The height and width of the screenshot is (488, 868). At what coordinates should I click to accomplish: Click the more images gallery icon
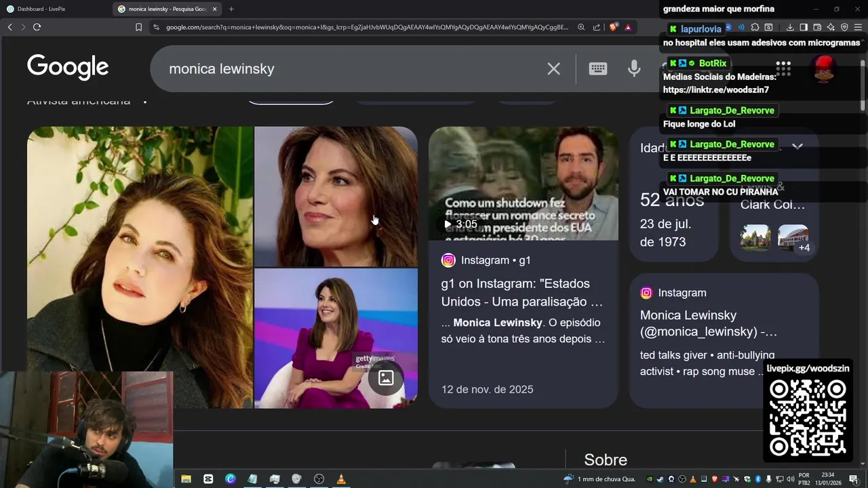tap(386, 378)
